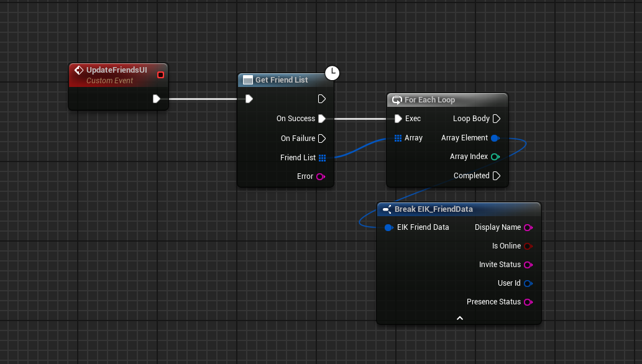Click the On Success execution pin

321,119
